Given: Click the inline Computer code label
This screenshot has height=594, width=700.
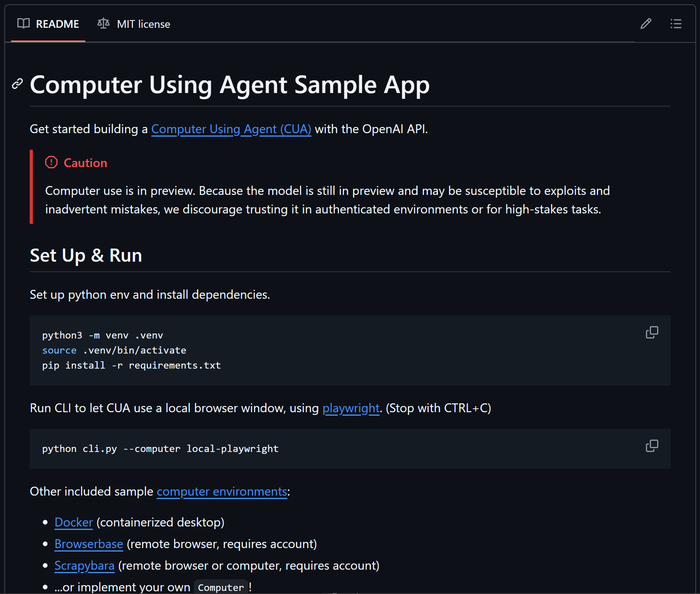Looking at the screenshot, I should [221, 587].
